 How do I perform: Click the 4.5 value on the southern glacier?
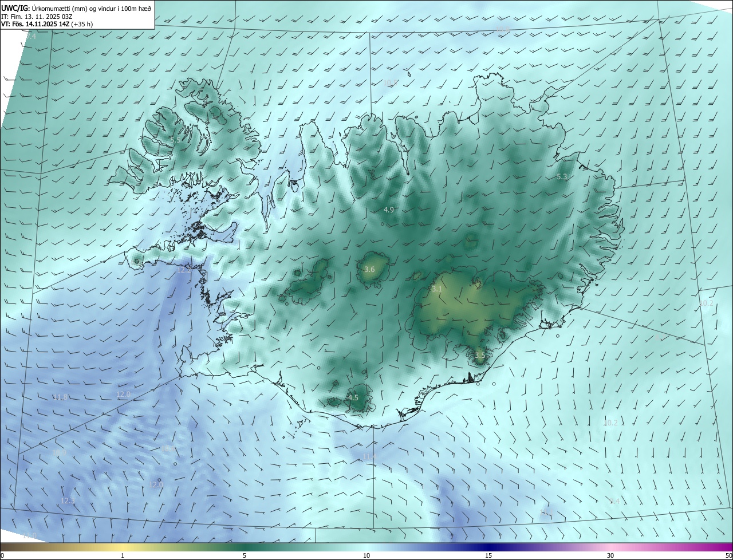point(353,397)
